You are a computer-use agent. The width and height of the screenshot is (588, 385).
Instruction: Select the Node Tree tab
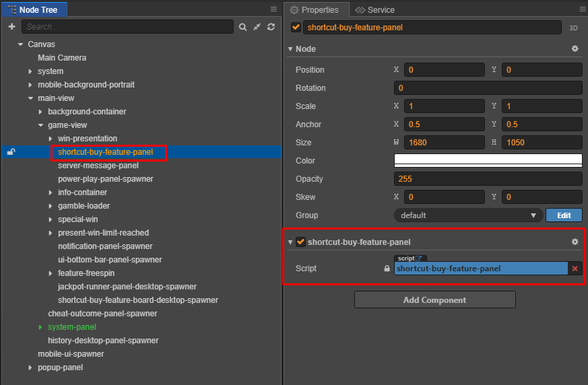tap(34, 9)
